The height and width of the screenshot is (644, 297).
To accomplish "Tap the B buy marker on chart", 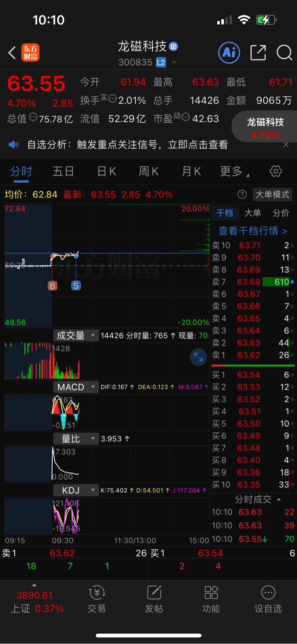I will tap(53, 286).
